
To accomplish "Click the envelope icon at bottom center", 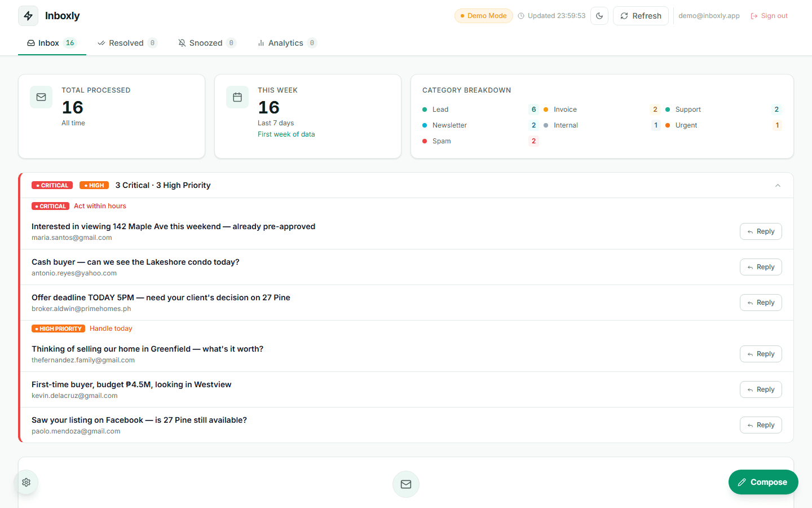I will tap(406, 484).
